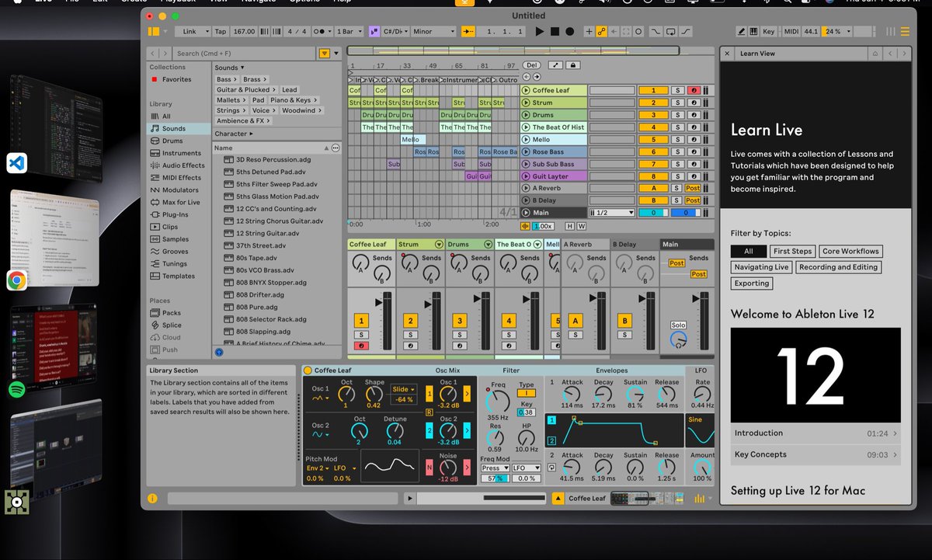Select the All topic in Learn View

coord(749,251)
